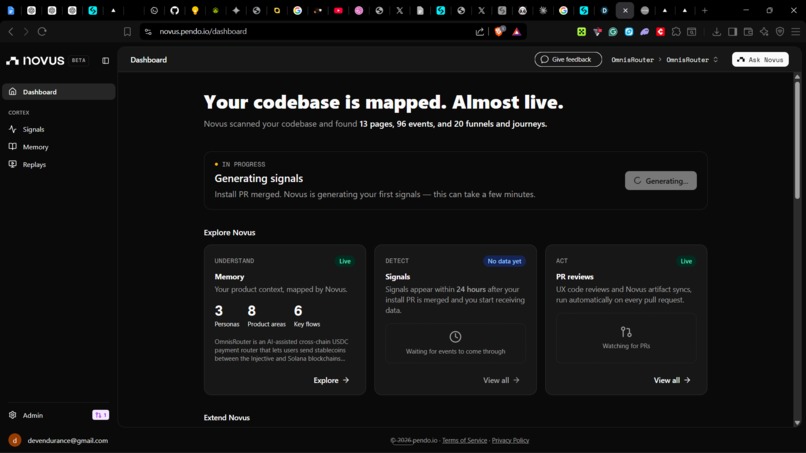Open the Dashboard item in the sidebar
This screenshot has width=806, height=453.
59,92
